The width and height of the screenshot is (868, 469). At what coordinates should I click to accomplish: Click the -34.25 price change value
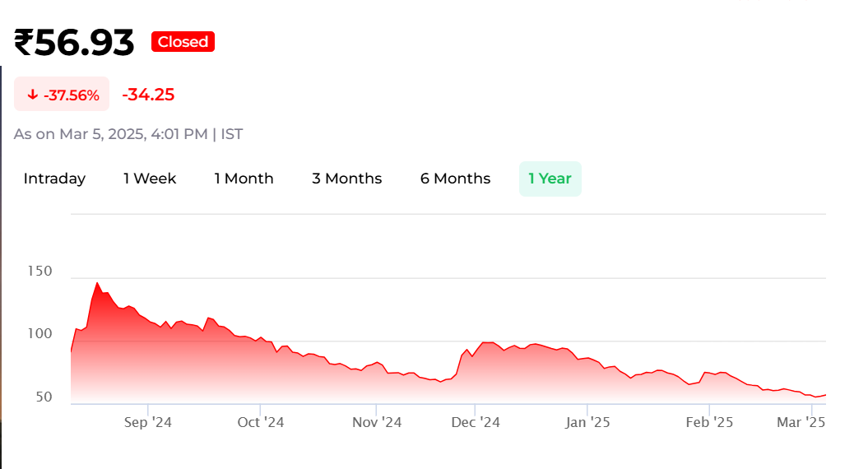(x=148, y=95)
